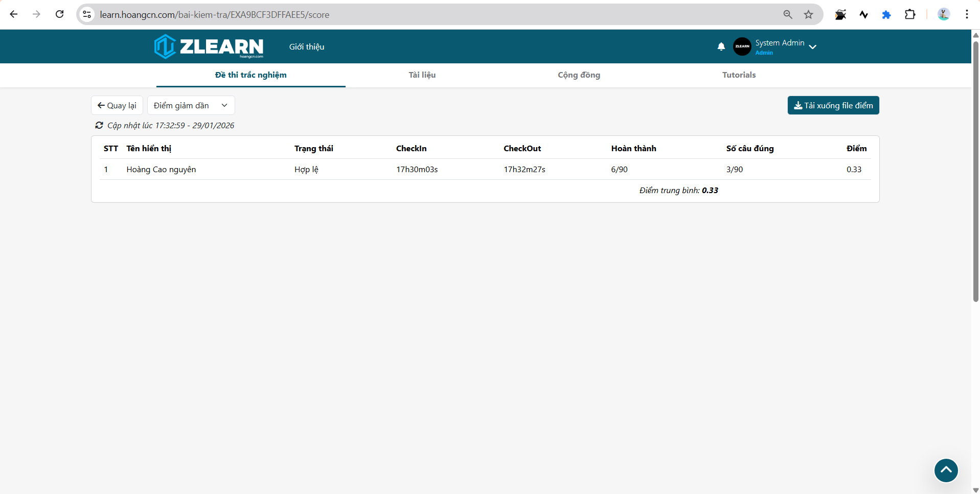
Task: Select the Tutorials tab
Action: 739,75
